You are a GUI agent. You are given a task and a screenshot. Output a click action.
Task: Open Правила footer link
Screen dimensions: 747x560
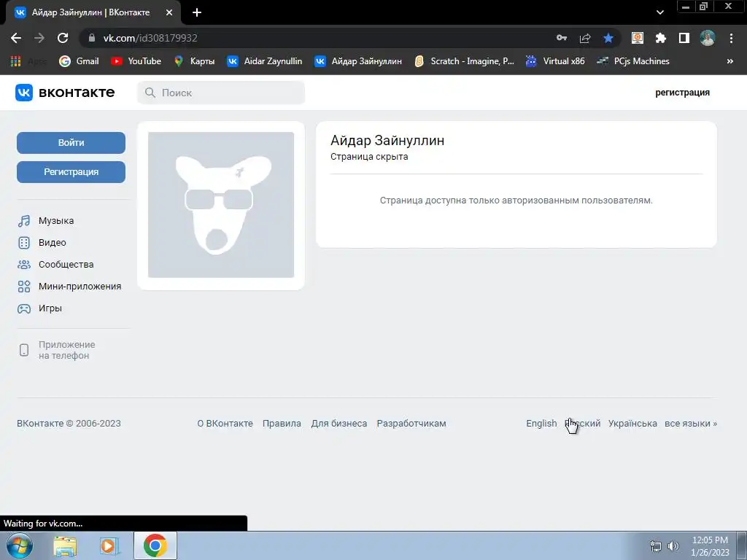point(282,424)
